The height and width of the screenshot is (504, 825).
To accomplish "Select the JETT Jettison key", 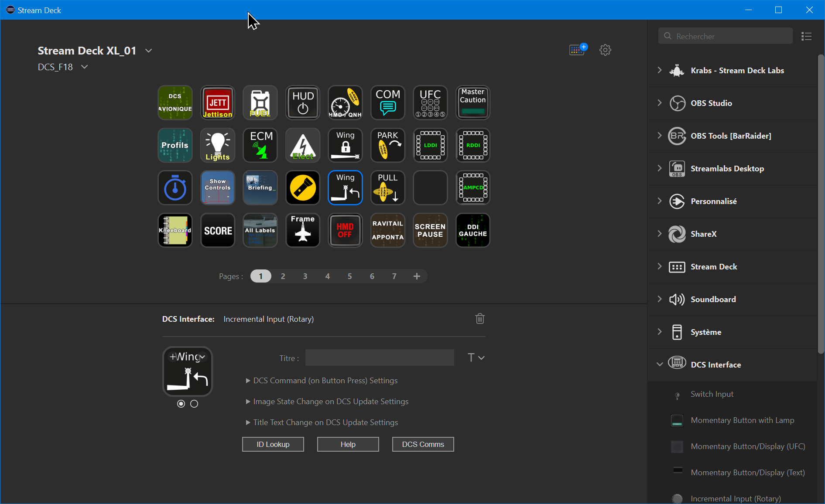I will tap(217, 102).
